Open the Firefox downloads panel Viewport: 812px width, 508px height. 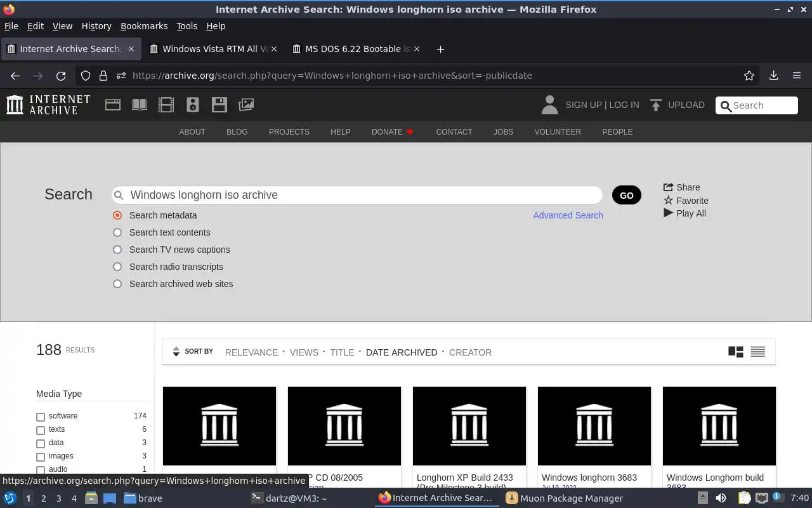[773, 76]
